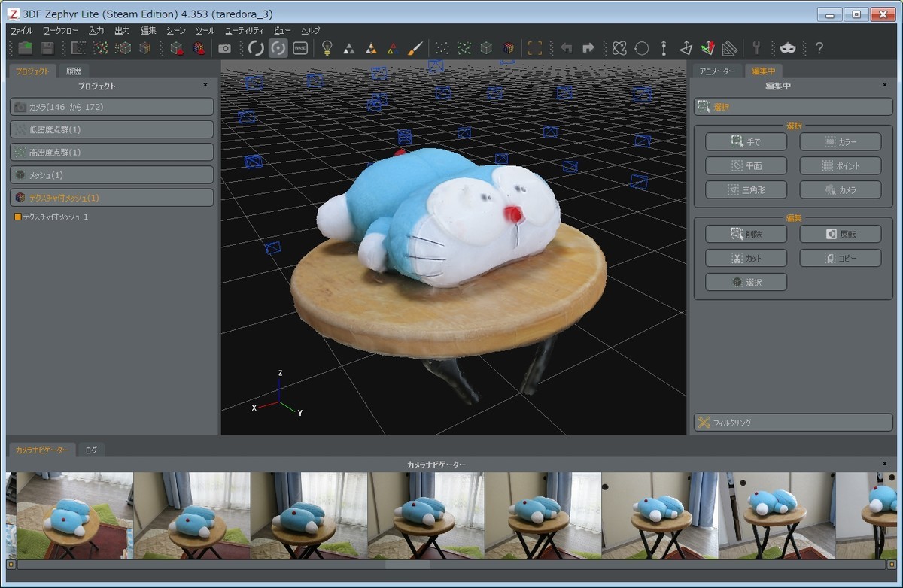
Task: Select the WASD navigation mode icon
Action: click(x=300, y=48)
